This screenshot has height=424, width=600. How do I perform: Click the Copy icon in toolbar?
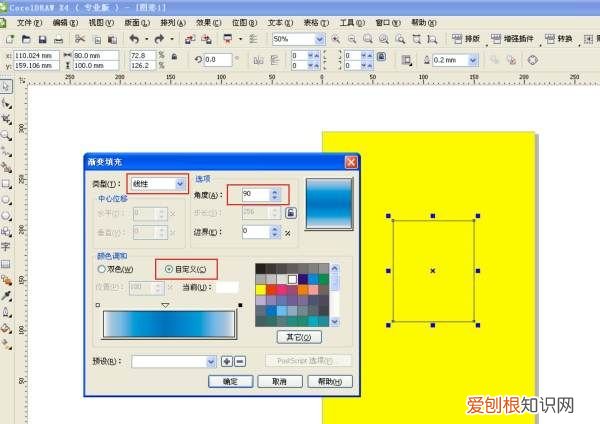tap(97, 39)
